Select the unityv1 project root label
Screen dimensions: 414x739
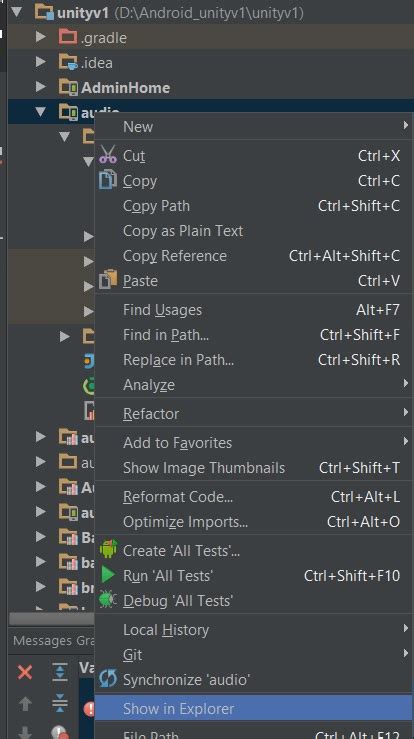point(83,13)
